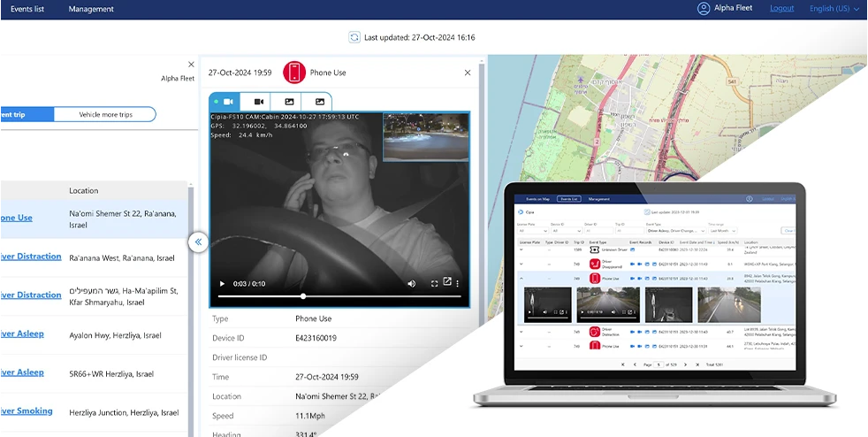Click the Logout link
This screenshot has width=868, height=437.
point(781,9)
